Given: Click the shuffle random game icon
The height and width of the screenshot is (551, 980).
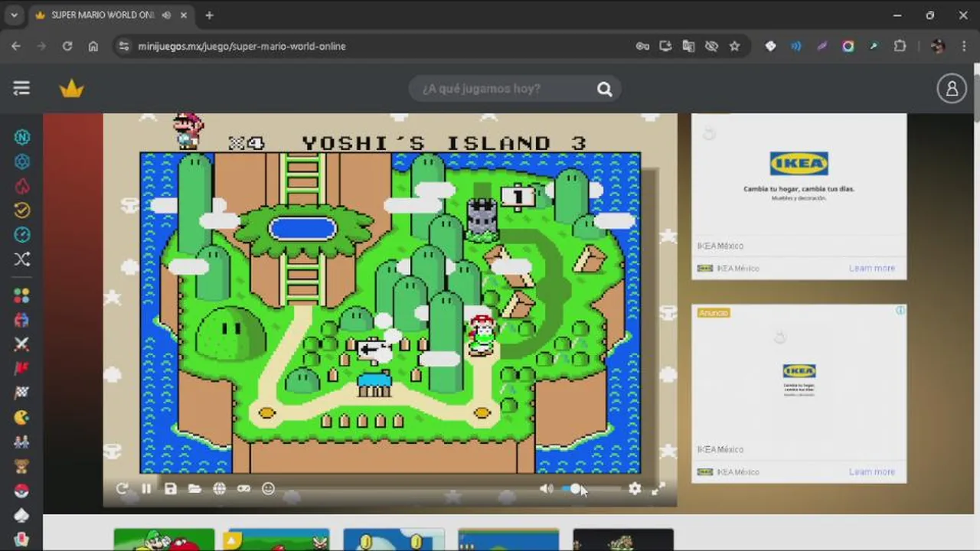Looking at the screenshot, I should click(21, 259).
